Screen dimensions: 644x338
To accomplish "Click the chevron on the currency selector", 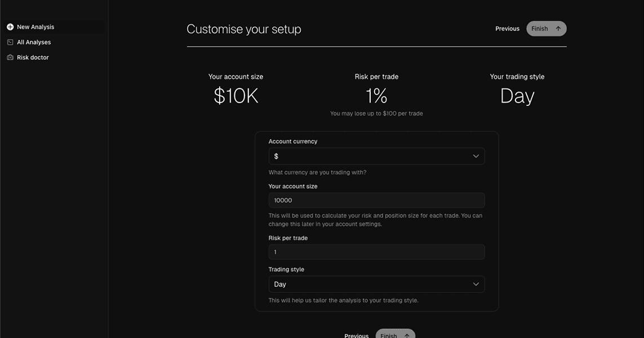I will pos(475,155).
